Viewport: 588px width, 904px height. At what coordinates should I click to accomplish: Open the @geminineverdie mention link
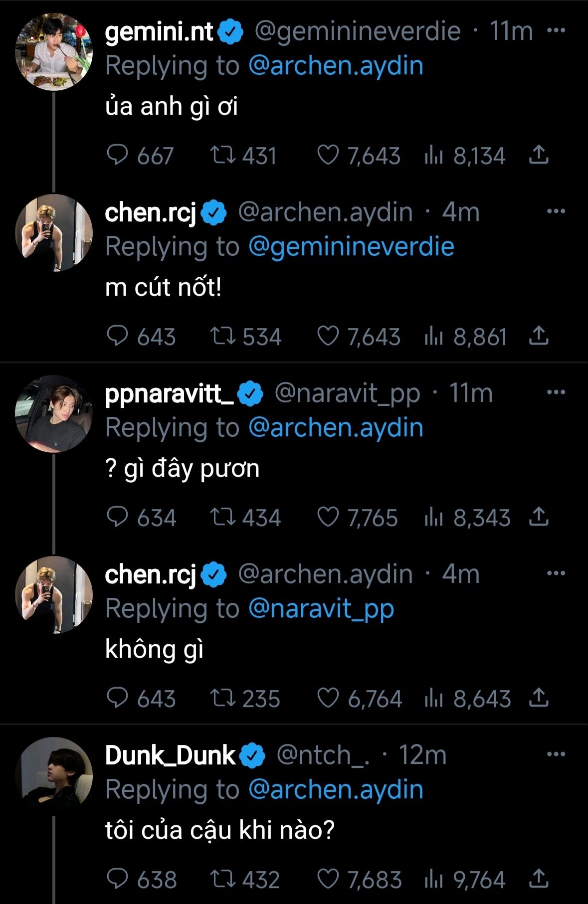click(x=351, y=247)
